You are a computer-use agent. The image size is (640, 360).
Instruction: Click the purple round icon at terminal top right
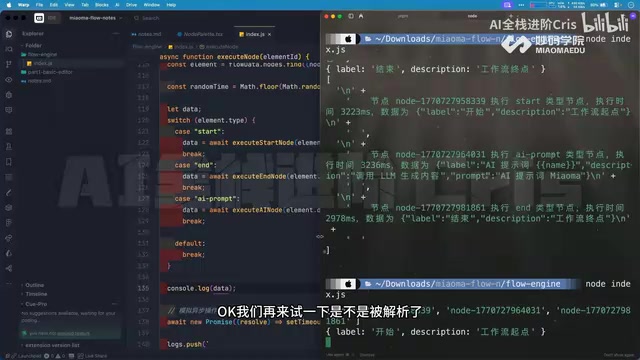point(633,16)
